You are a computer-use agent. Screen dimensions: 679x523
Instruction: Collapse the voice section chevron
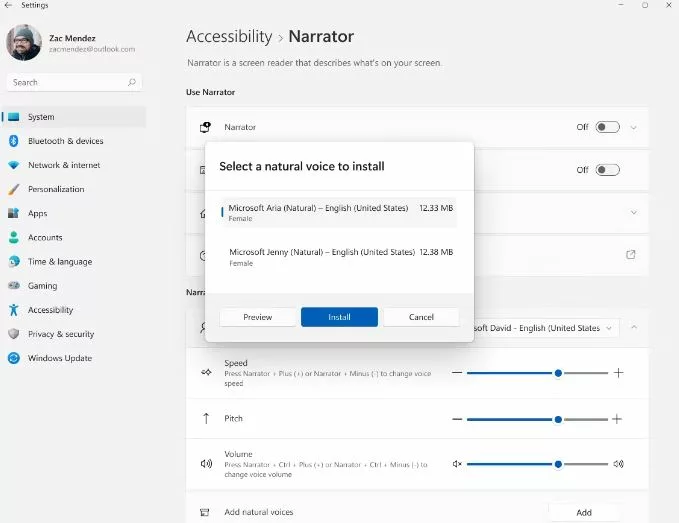tap(634, 327)
